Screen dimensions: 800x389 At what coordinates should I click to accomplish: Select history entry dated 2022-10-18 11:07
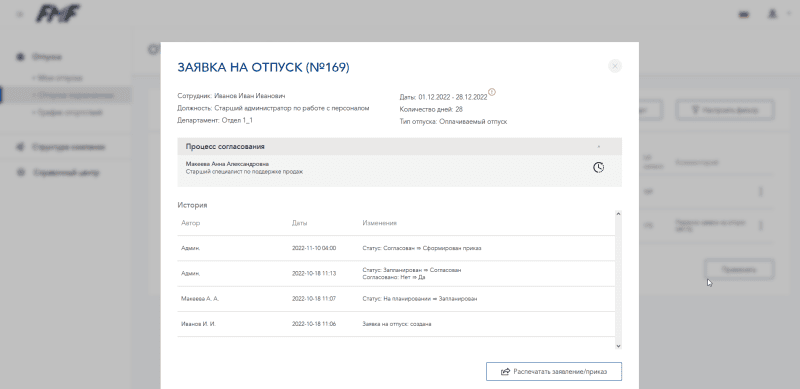[396, 299]
